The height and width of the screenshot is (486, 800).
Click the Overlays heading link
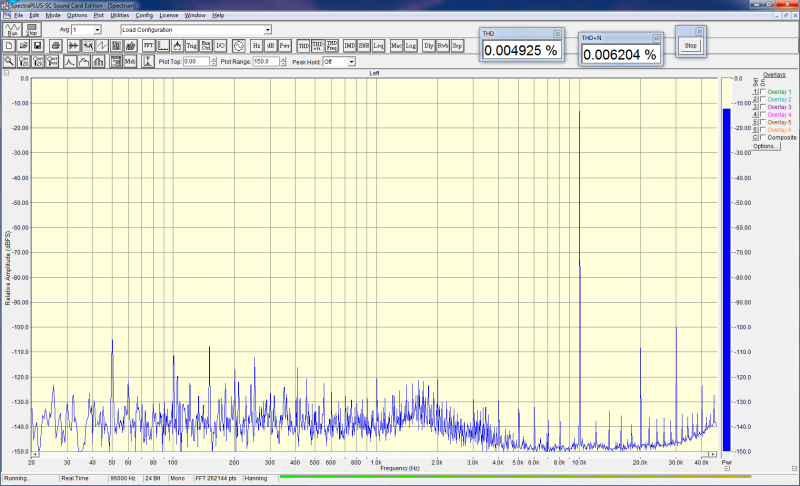click(x=774, y=75)
